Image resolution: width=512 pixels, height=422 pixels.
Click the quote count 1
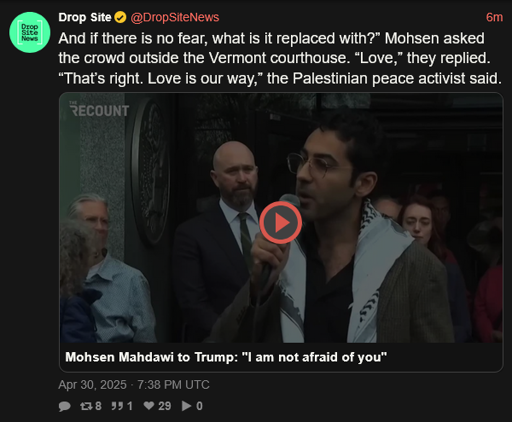pyautogui.click(x=130, y=406)
